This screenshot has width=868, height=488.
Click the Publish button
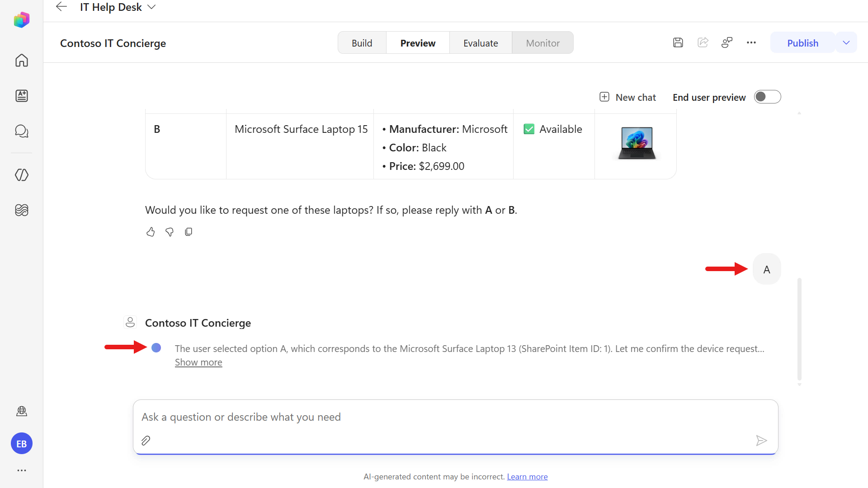pos(802,43)
